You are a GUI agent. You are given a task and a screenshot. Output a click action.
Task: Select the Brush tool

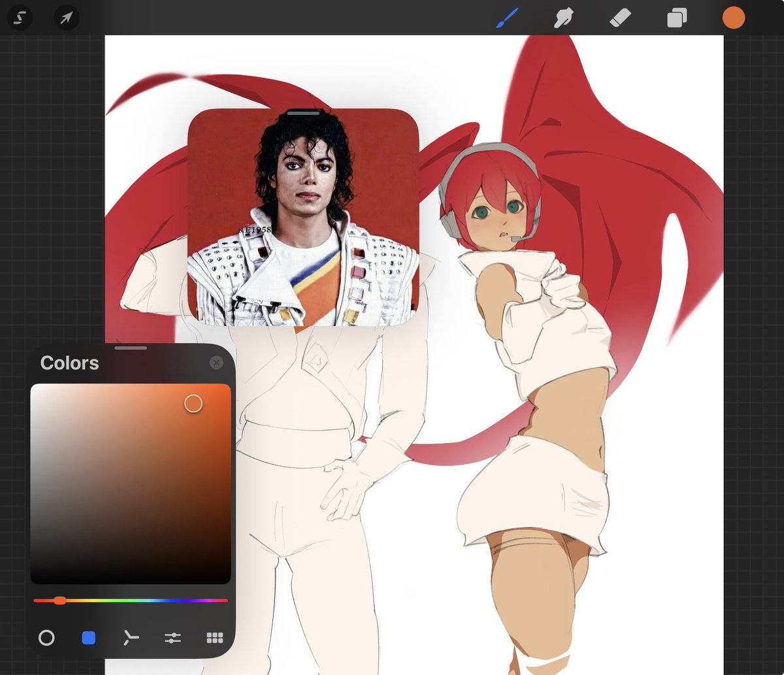[507, 18]
